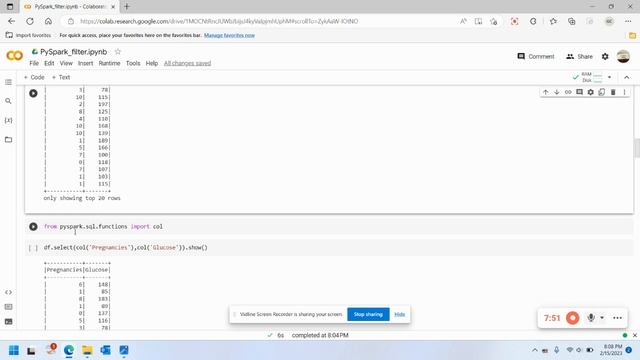Show hidden icons in the system tray

click(535, 350)
